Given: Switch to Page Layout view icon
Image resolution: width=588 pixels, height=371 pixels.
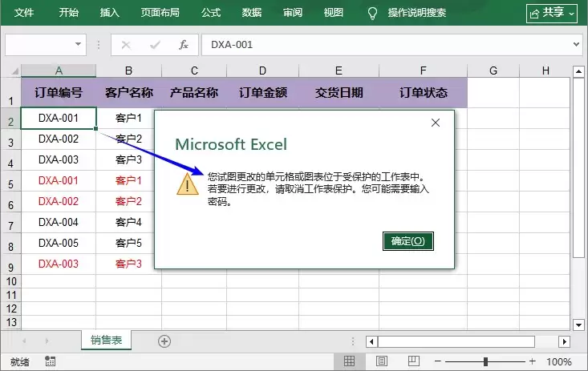Looking at the screenshot, I should 382,361.
